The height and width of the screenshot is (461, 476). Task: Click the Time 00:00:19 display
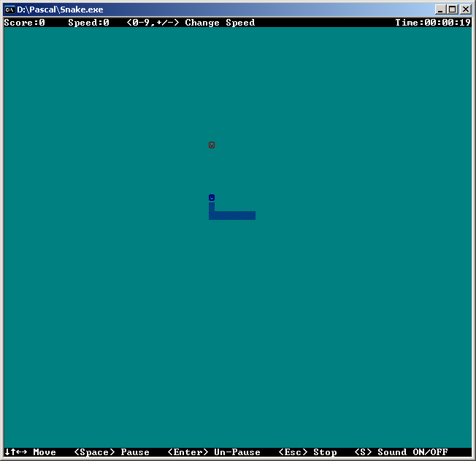point(433,23)
